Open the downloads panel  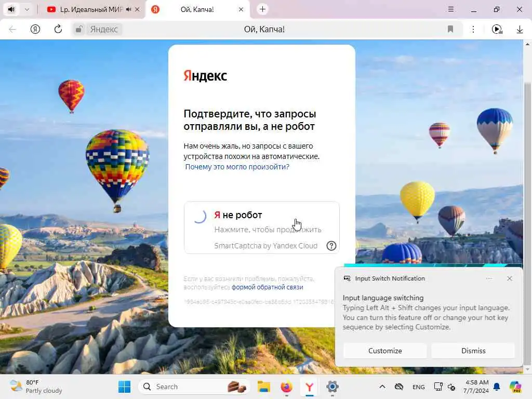520,30
